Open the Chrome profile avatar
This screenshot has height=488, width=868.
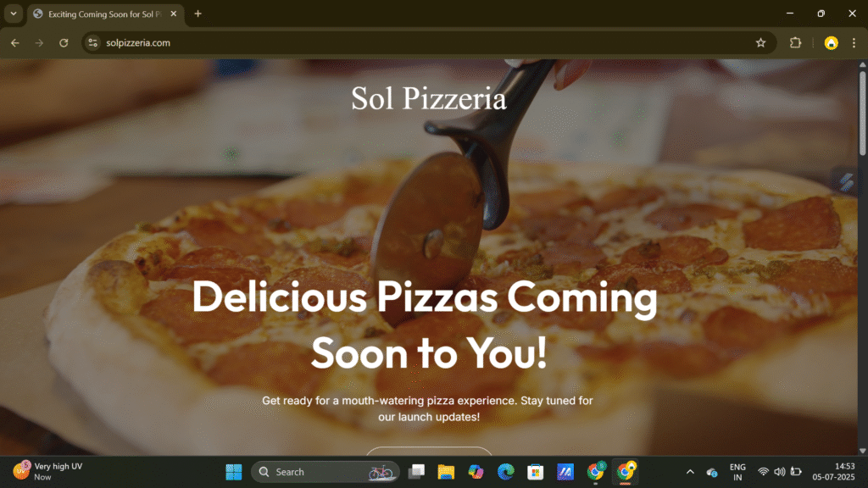(x=831, y=43)
